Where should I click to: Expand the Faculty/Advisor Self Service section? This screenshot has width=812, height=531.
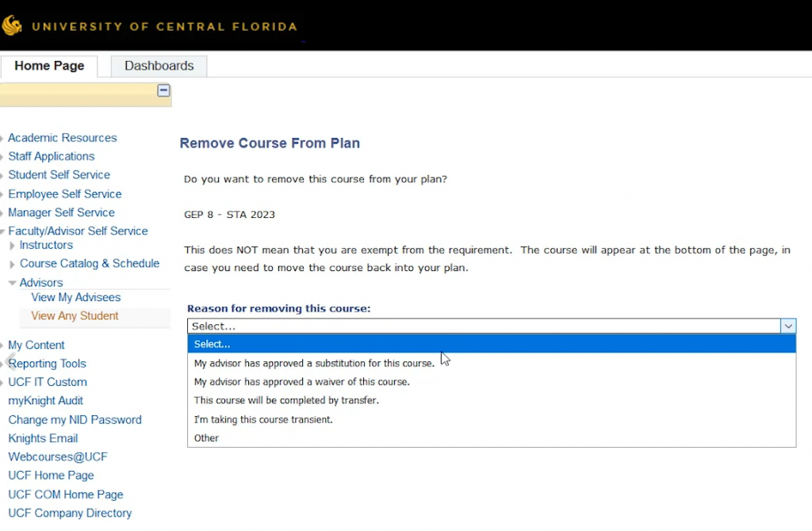3,231
